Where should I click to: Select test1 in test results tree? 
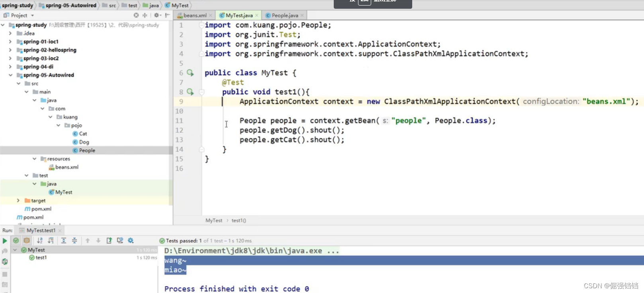pyautogui.click(x=38, y=258)
